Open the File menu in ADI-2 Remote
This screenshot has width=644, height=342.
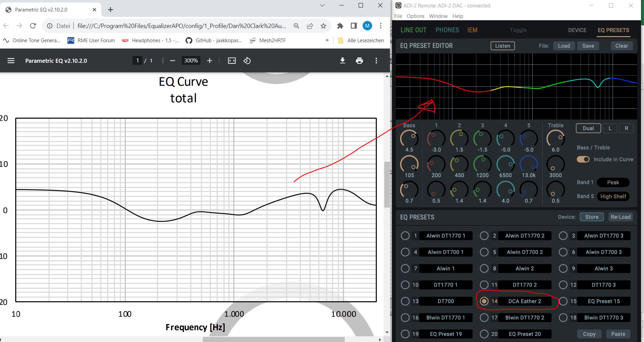[398, 16]
